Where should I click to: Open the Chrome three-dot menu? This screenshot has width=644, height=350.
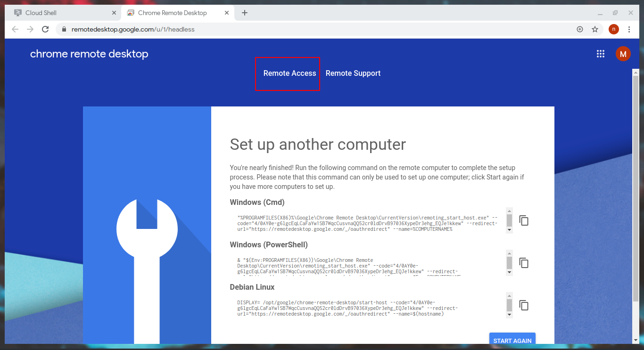click(x=629, y=29)
